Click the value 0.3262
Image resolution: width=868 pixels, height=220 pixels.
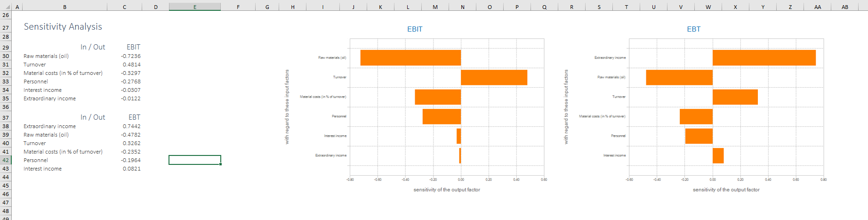click(131, 143)
